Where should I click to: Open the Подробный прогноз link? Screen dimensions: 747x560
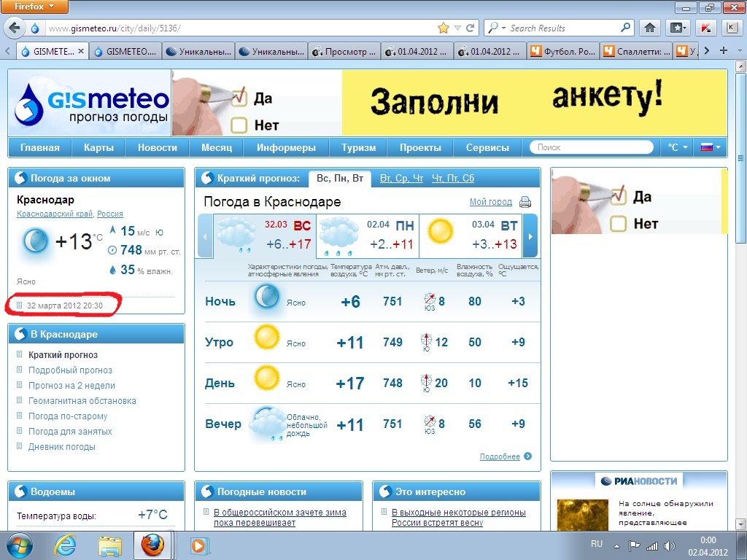(70, 370)
